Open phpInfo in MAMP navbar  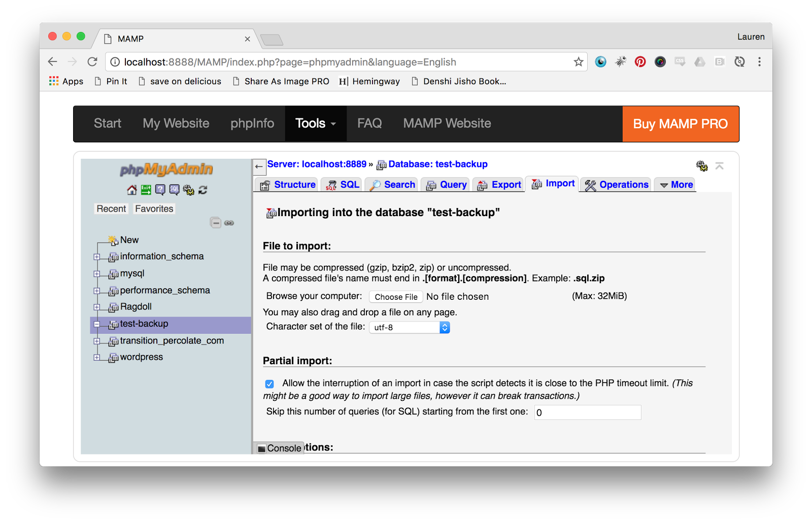point(252,123)
